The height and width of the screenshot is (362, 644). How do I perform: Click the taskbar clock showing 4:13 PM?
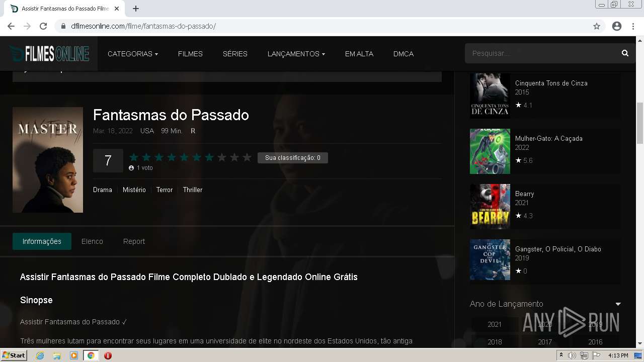click(618, 355)
